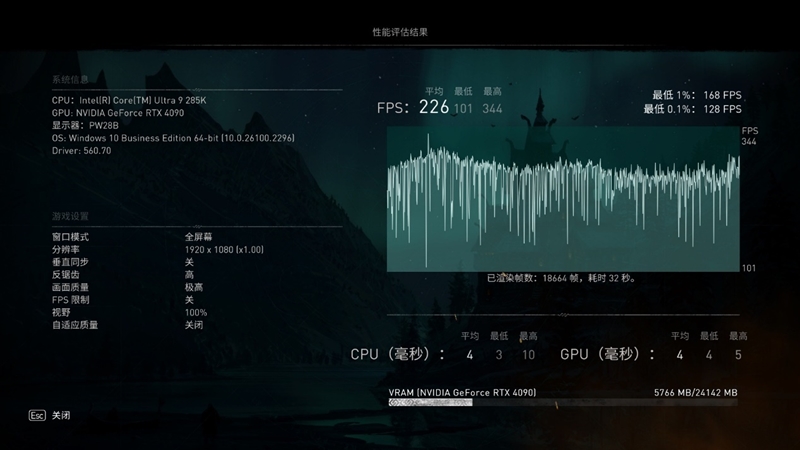Click the average FPS value 226
The image size is (800, 450).
[x=434, y=107]
